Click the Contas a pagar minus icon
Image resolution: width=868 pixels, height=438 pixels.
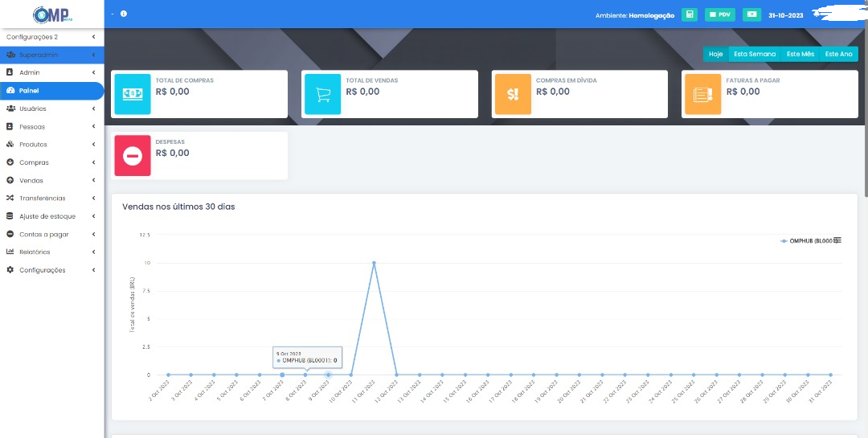pos(10,234)
